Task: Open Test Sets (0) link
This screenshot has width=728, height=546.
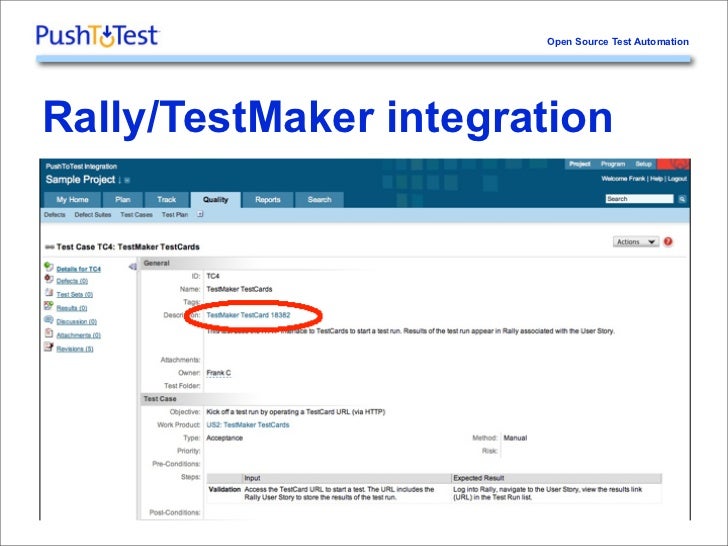Action: coord(74,295)
